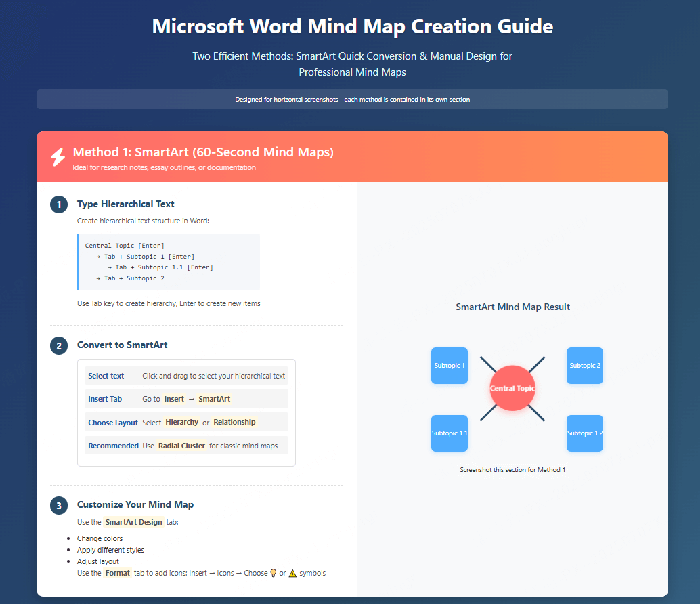Click the Microsoft Word Mind Map Creation Guide title
Screen dimensions: 700x604
pos(352,26)
